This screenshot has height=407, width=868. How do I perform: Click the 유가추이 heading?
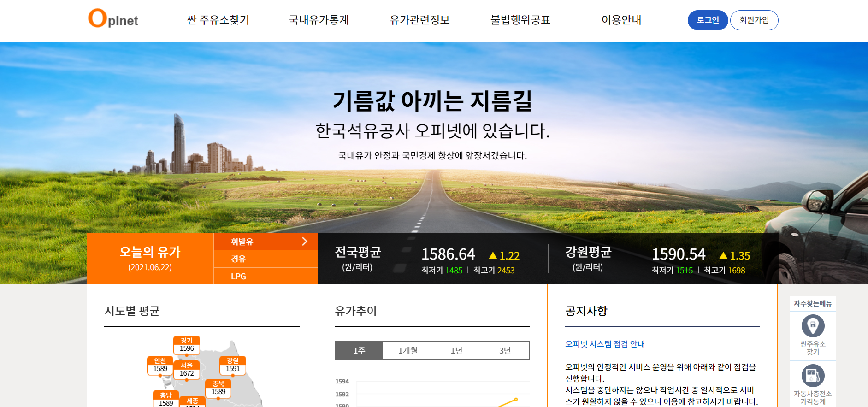click(356, 311)
